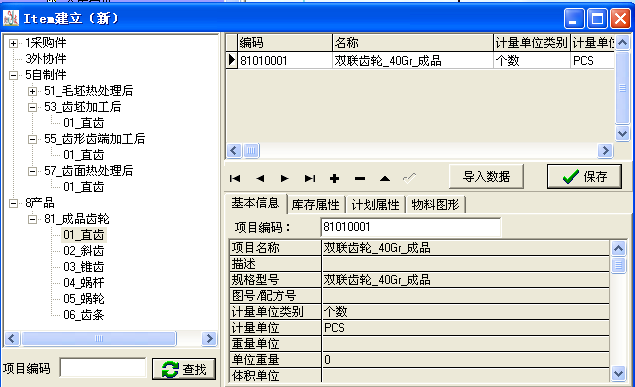Jump to last record icon
Image resolution: width=635 pixels, height=387 pixels.
(310, 179)
